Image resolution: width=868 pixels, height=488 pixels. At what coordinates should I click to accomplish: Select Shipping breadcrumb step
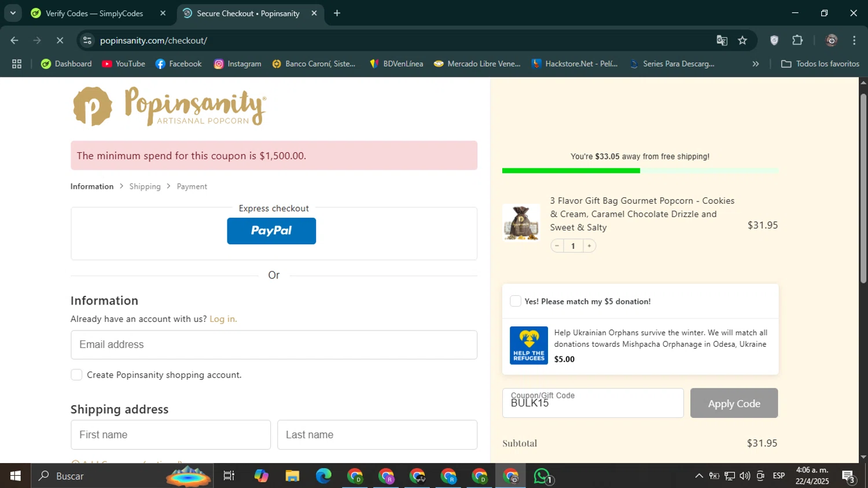click(x=145, y=186)
